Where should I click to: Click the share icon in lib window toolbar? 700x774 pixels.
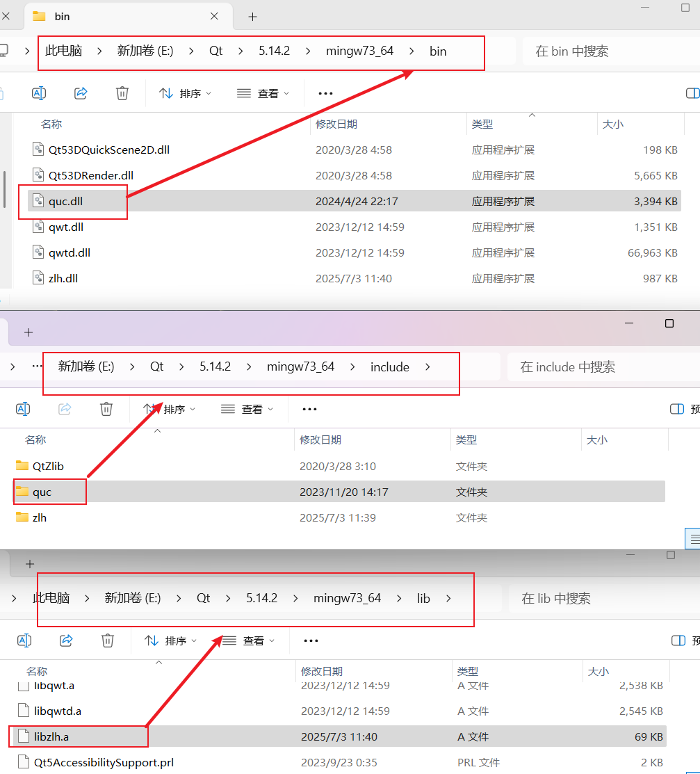67,640
